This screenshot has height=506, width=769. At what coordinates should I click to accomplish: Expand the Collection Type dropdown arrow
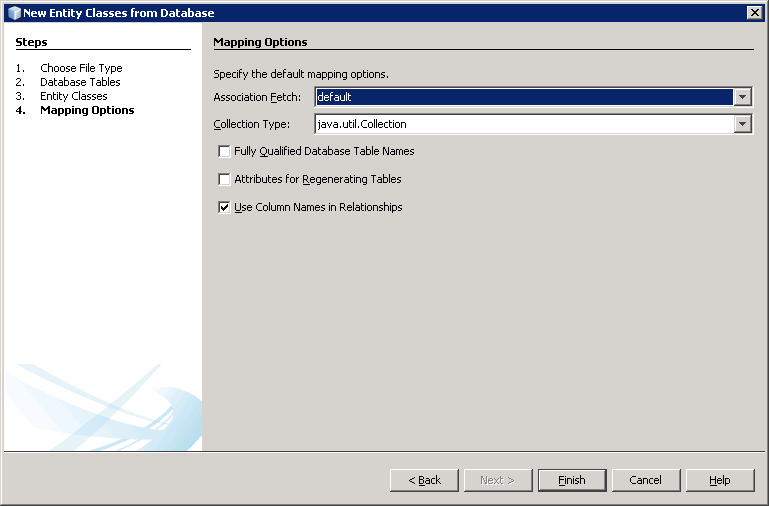pos(742,124)
